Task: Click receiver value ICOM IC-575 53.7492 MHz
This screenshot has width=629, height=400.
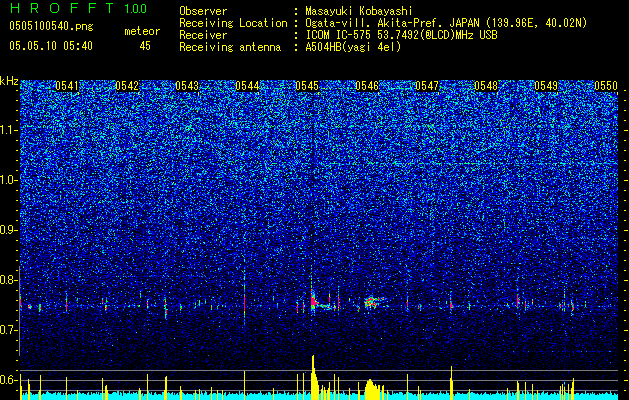Action: (x=401, y=35)
